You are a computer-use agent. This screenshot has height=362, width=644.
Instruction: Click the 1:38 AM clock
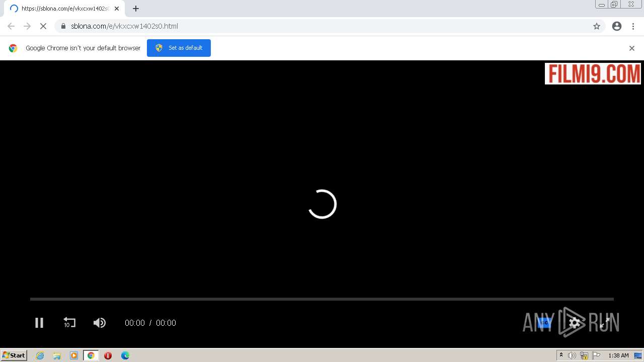click(618, 355)
